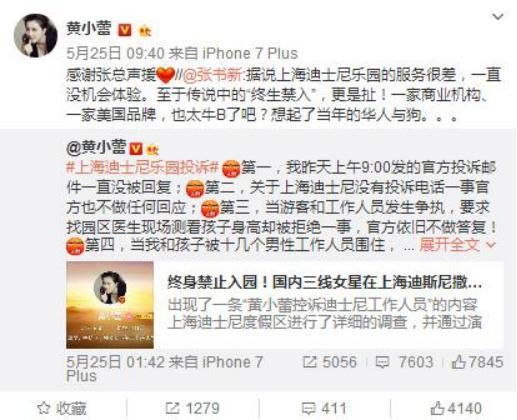Open the #上海迪士尼乐园投诉# hashtag topic
517x420 pixels.
coord(143,167)
